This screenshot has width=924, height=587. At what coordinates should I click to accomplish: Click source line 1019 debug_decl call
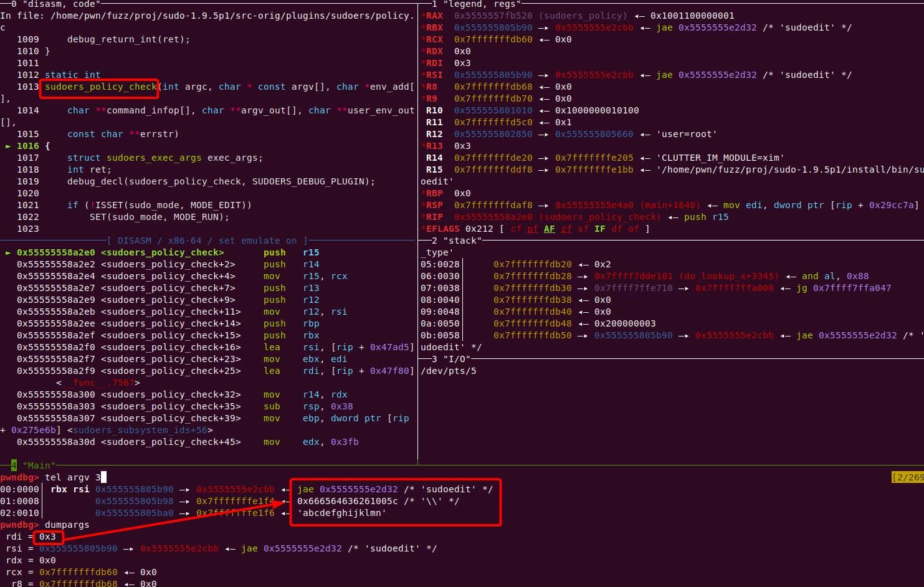pyautogui.click(x=221, y=181)
